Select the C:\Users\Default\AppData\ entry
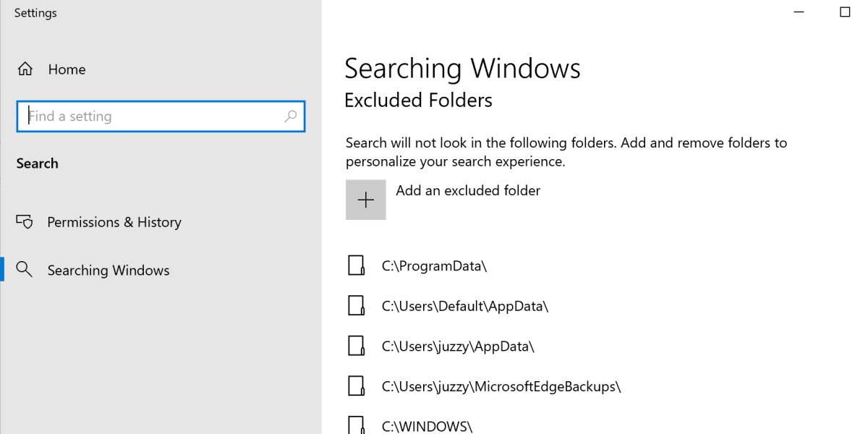 (x=465, y=306)
